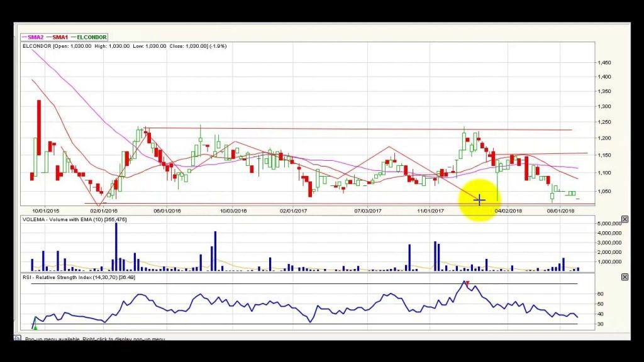
Task: Click the tall red candlestick near 10/01/2015
Action: [x=39, y=128]
